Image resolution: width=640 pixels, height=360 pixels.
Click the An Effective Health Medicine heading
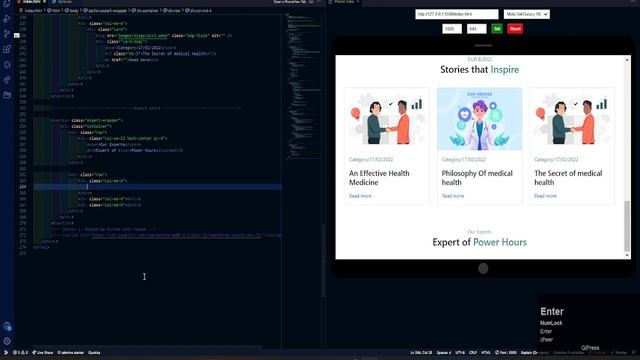pos(379,178)
